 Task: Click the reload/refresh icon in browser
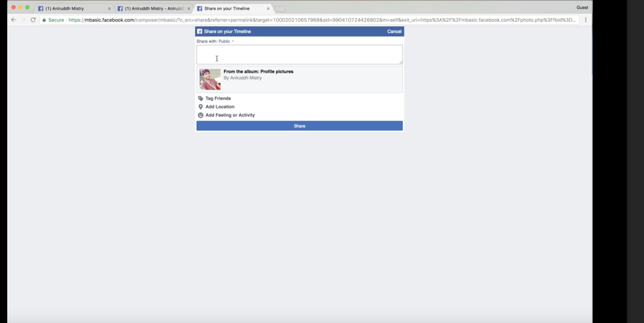tap(33, 20)
